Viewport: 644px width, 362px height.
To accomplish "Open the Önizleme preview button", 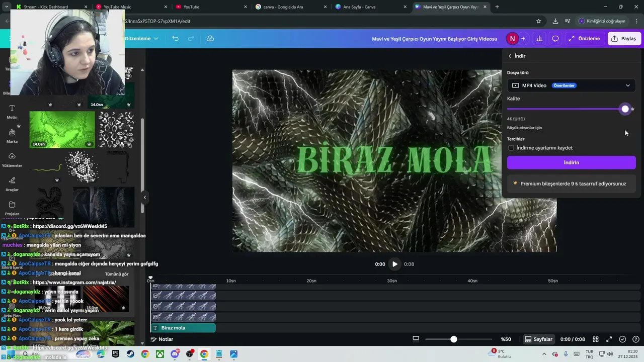I will coord(584,39).
